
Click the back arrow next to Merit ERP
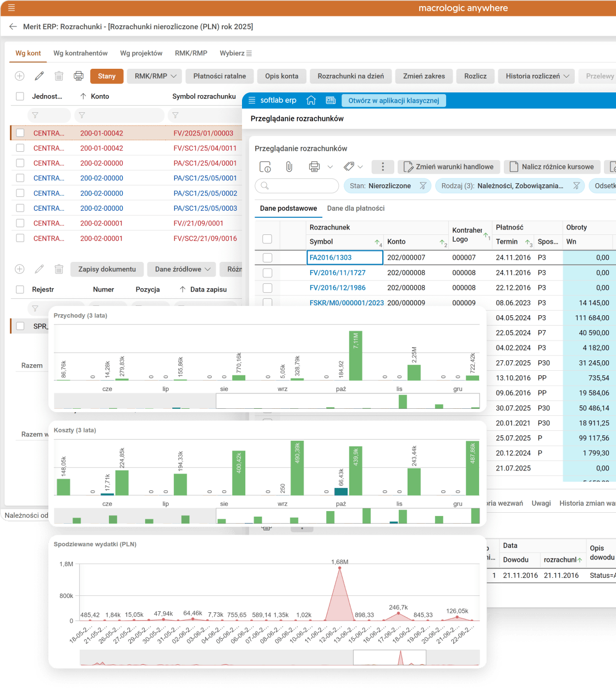pos(13,26)
